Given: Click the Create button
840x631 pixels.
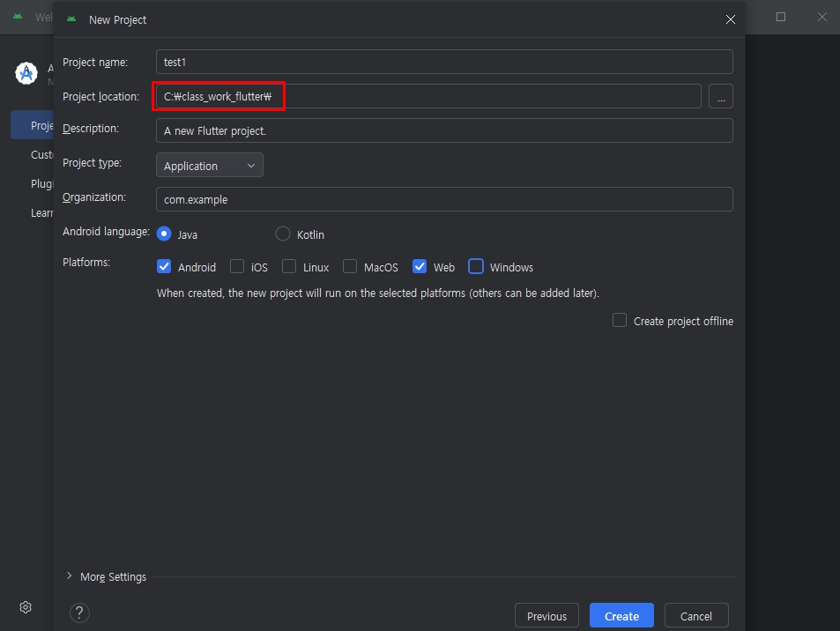Looking at the screenshot, I should [621, 616].
